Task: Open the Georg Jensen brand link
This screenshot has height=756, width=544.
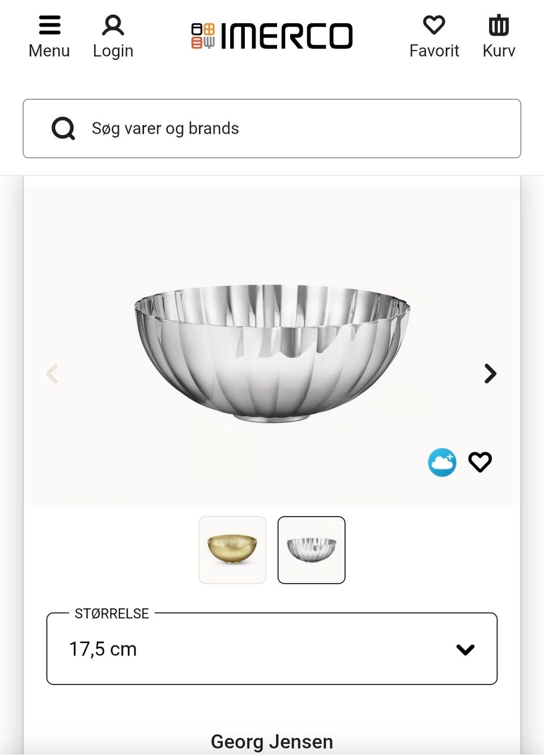Action: (272, 741)
